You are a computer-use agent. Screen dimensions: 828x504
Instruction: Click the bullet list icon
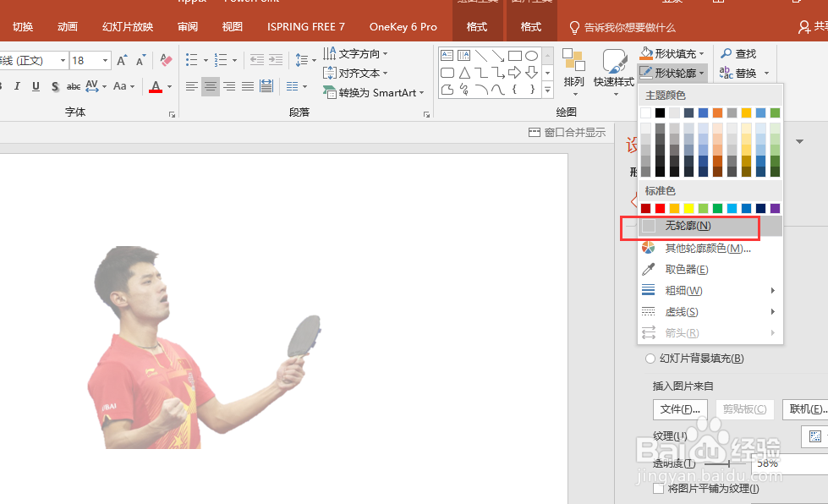pyautogui.click(x=192, y=60)
